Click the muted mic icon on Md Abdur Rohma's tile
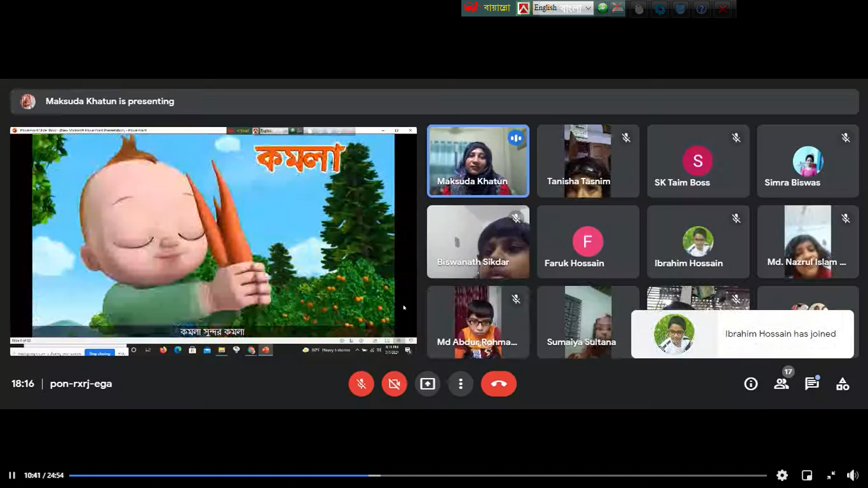Screen dimensions: 868x488 pyautogui.click(x=516, y=299)
